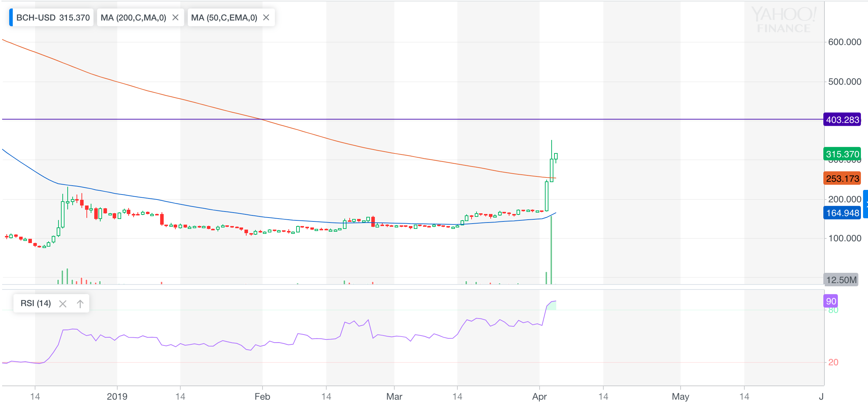Screen dimensions: 868x411
Task: Open MA (200,C,MA,0) indicator settings
Action: [x=133, y=18]
